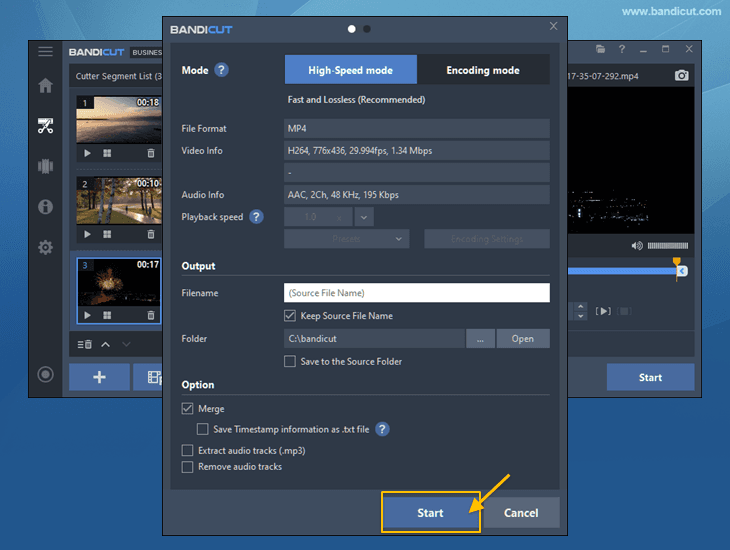730x550 pixels.
Task: Click grid icon under segment 3
Action: 107,315
